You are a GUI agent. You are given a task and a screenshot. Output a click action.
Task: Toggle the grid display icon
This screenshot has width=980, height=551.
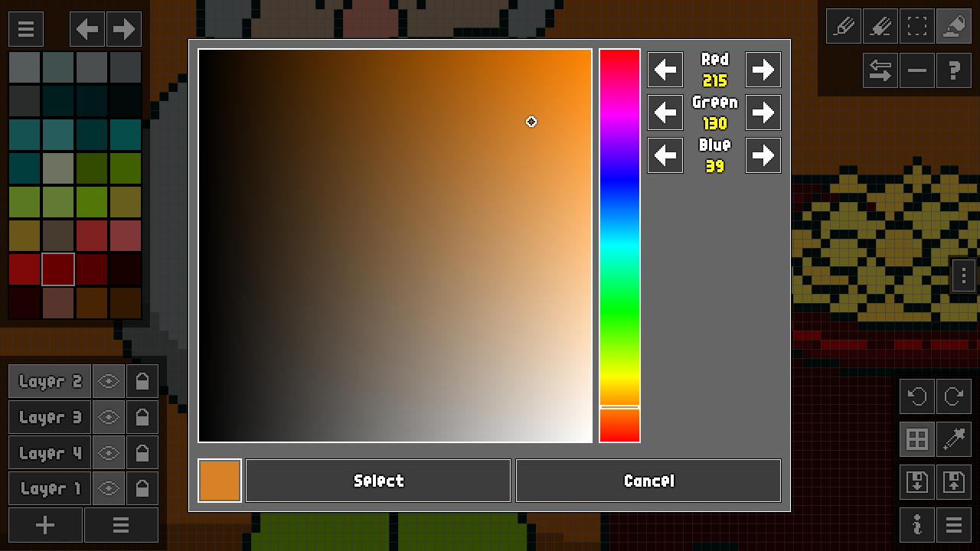(x=916, y=439)
